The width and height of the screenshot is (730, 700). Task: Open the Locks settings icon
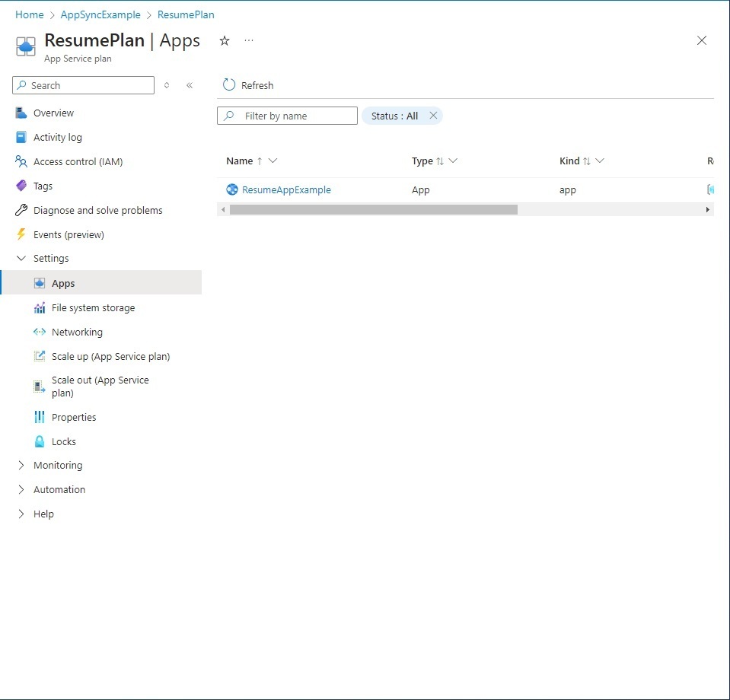39,441
